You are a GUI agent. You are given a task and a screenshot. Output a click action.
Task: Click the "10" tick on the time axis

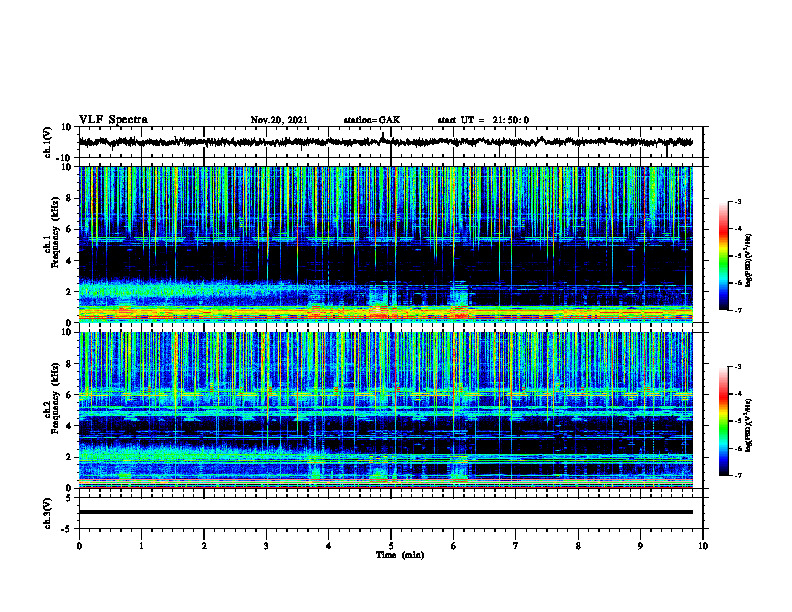pos(703,546)
